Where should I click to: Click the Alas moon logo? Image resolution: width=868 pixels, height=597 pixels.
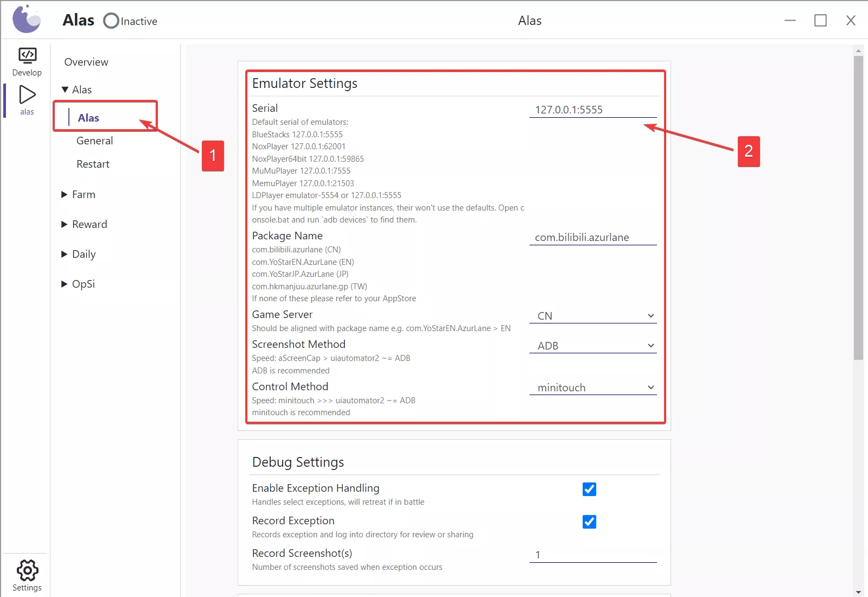[27, 20]
